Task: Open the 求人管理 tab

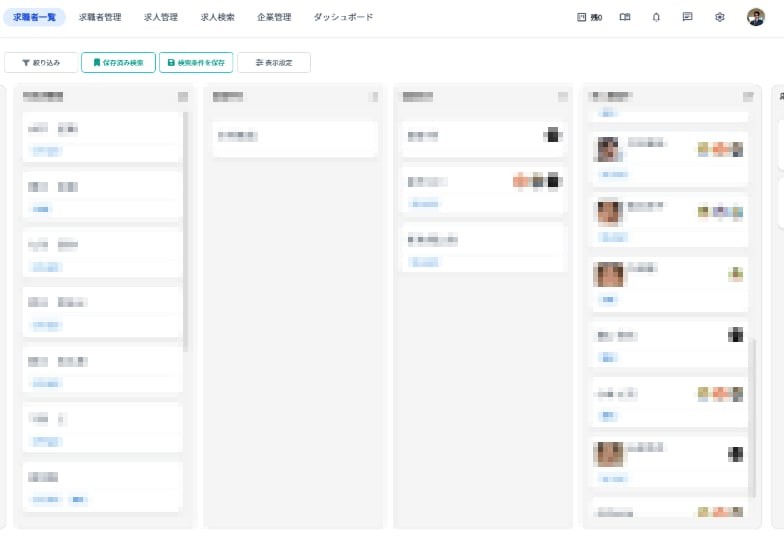Action: point(160,17)
